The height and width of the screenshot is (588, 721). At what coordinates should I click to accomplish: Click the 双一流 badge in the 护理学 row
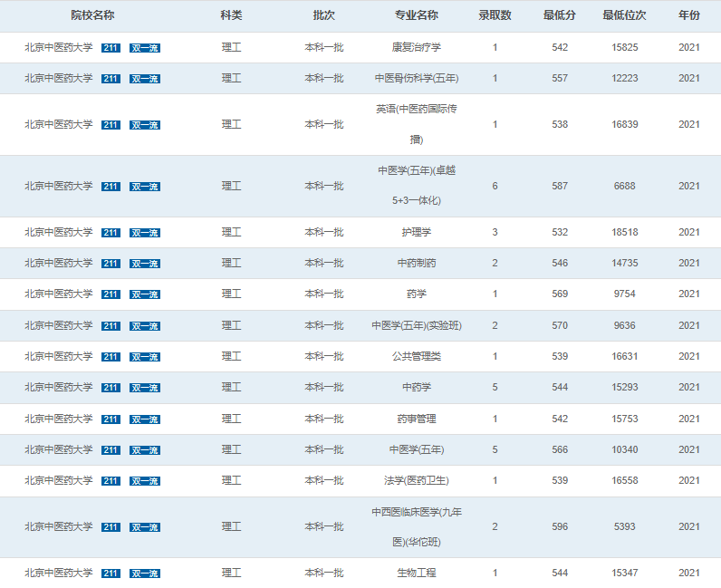[145, 233]
